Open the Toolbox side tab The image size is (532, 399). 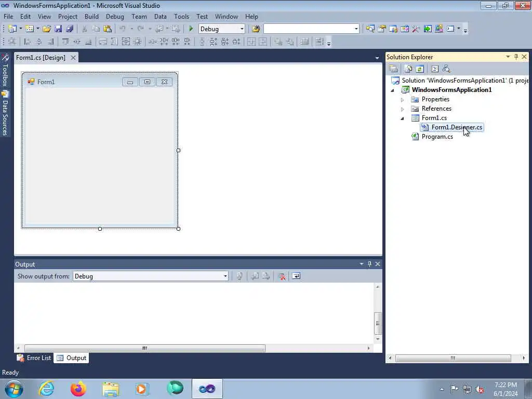[5, 71]
